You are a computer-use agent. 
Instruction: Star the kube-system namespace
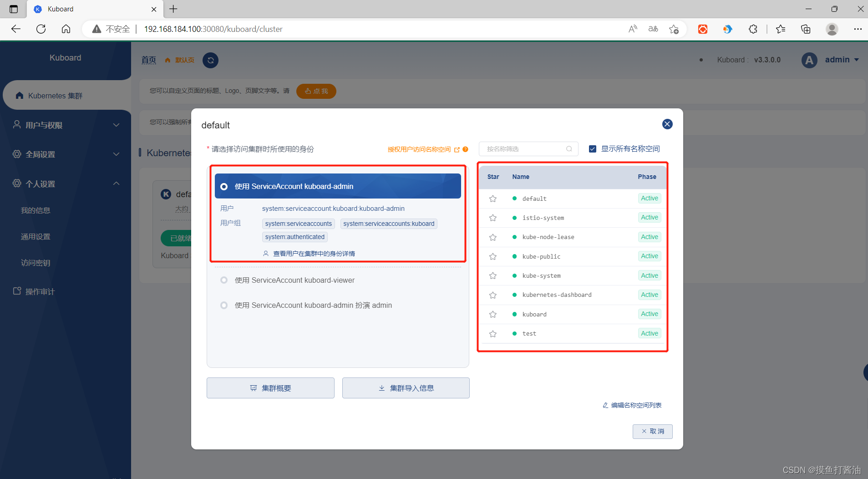(493, 275)
